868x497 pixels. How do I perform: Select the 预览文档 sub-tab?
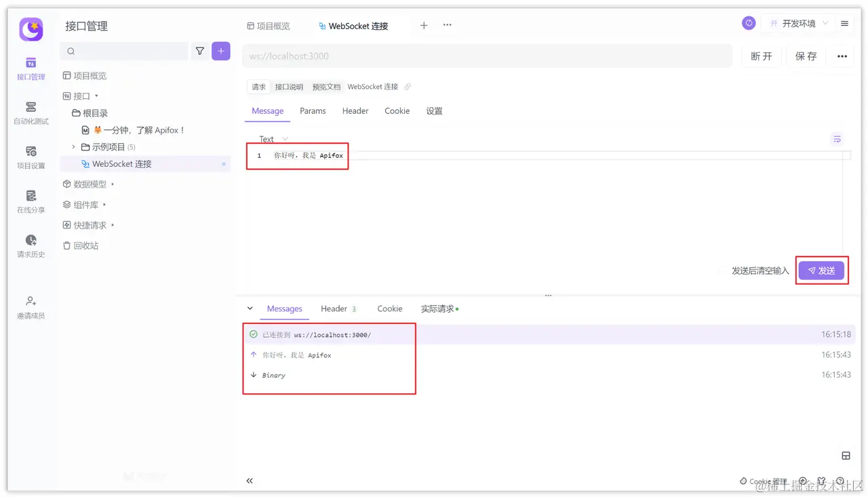click(326, 87)
